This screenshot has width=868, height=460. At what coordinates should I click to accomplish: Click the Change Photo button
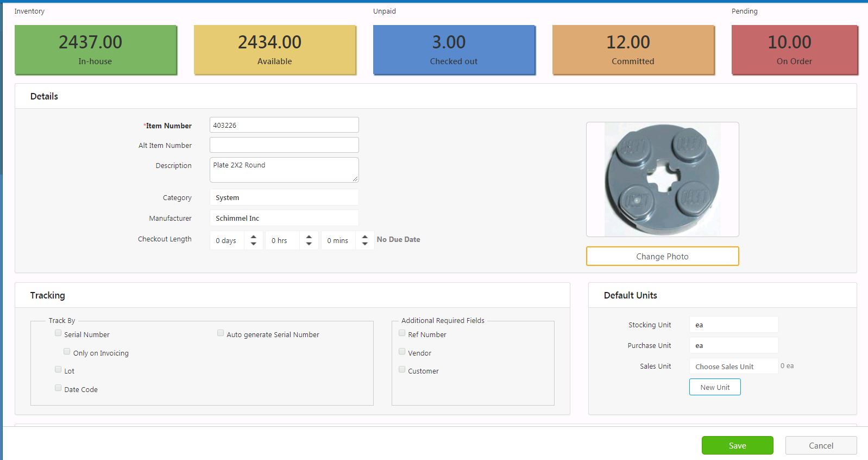[x=662, y=256]
